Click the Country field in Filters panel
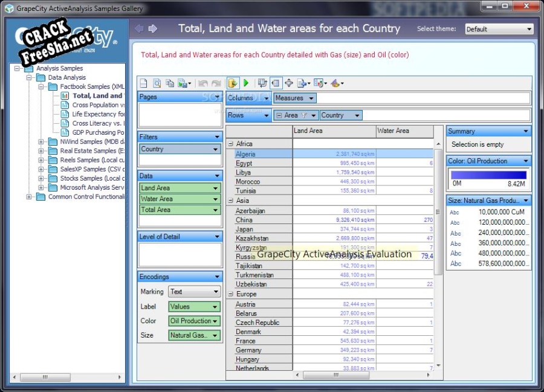 [x=180, y=149]
